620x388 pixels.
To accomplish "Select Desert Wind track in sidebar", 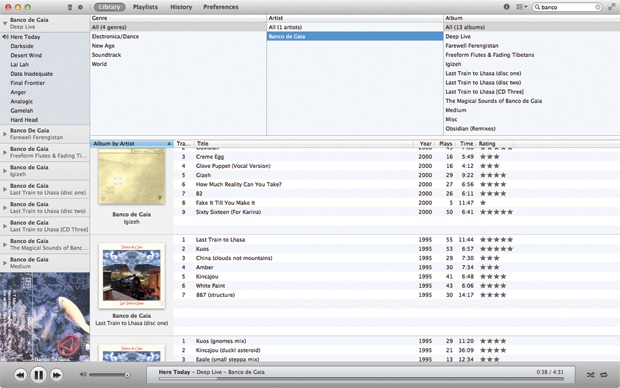I will coord(45,55).
